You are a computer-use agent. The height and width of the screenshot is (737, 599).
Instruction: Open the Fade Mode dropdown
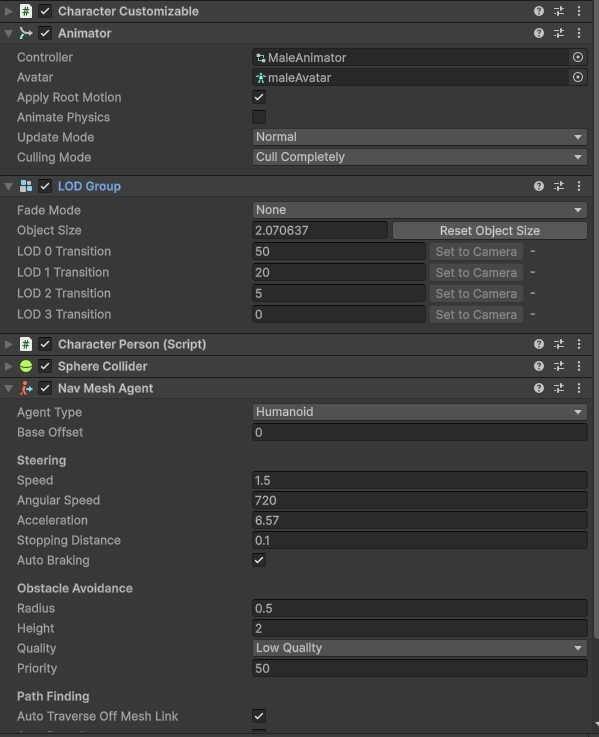click(419, 210)
